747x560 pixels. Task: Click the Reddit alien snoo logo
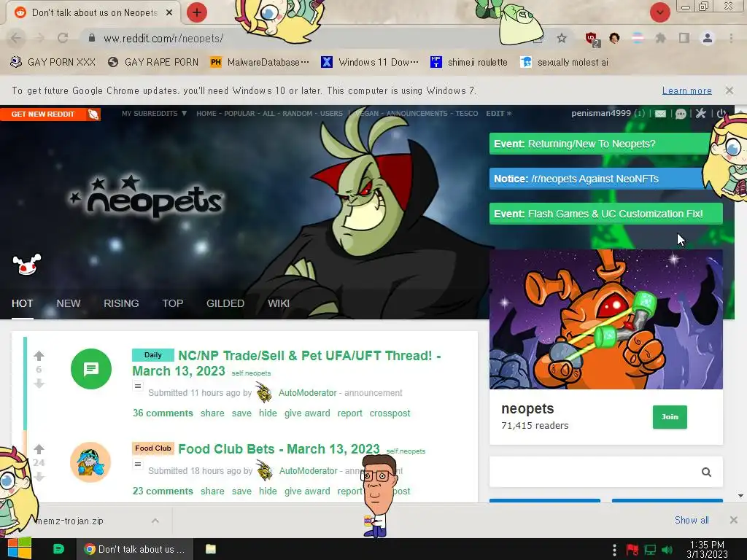(27, 265)
